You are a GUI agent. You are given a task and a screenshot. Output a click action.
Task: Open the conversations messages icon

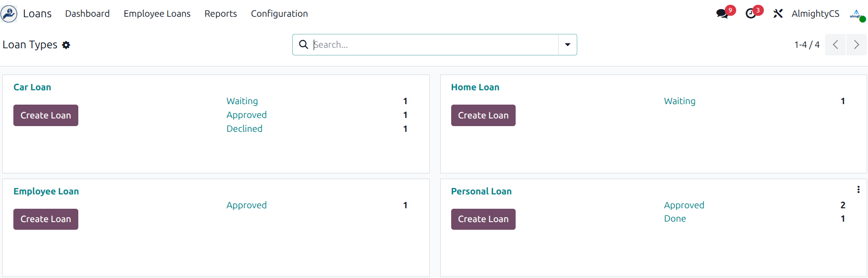click(722, 14)
